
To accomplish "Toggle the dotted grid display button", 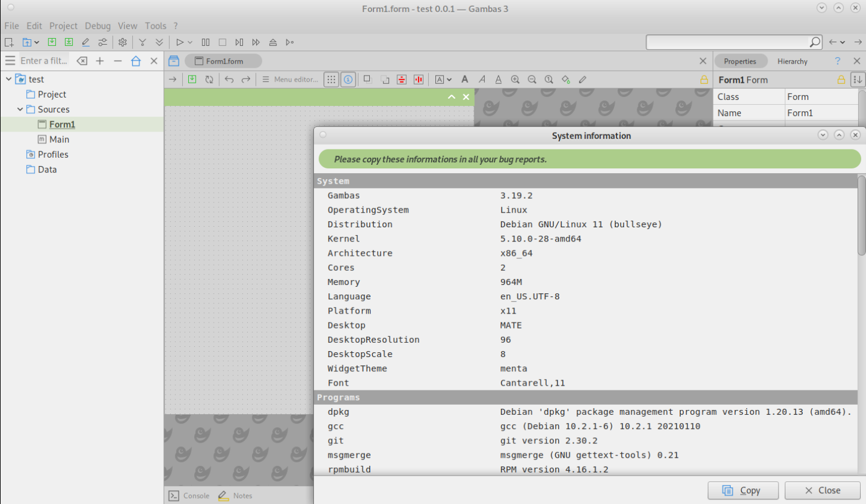I will pyautogui.click(x=331, y=80).
